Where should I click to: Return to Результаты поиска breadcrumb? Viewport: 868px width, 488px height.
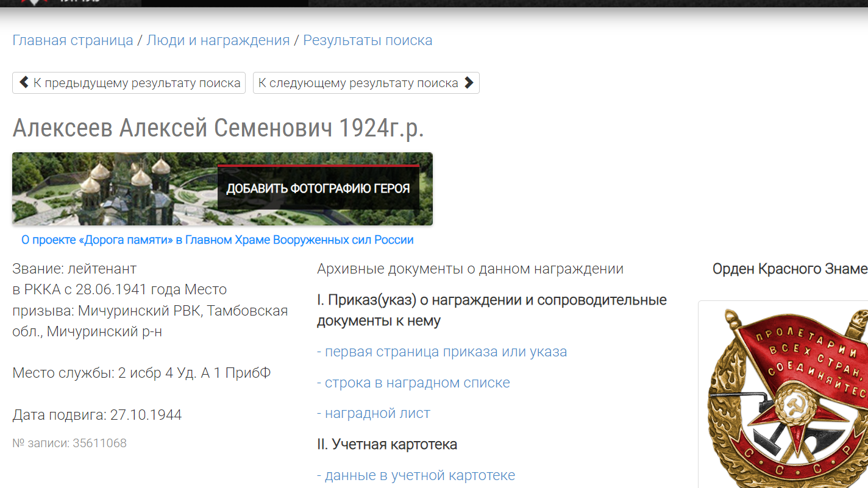(x=368, y=41)
